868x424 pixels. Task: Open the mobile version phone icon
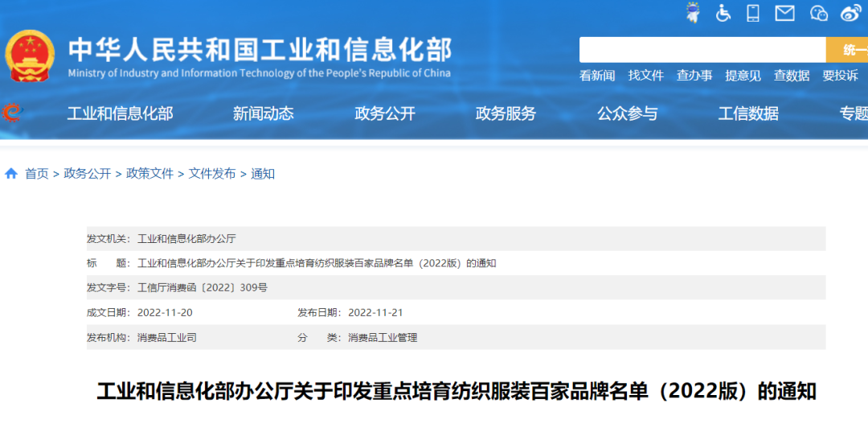(753, 13)
